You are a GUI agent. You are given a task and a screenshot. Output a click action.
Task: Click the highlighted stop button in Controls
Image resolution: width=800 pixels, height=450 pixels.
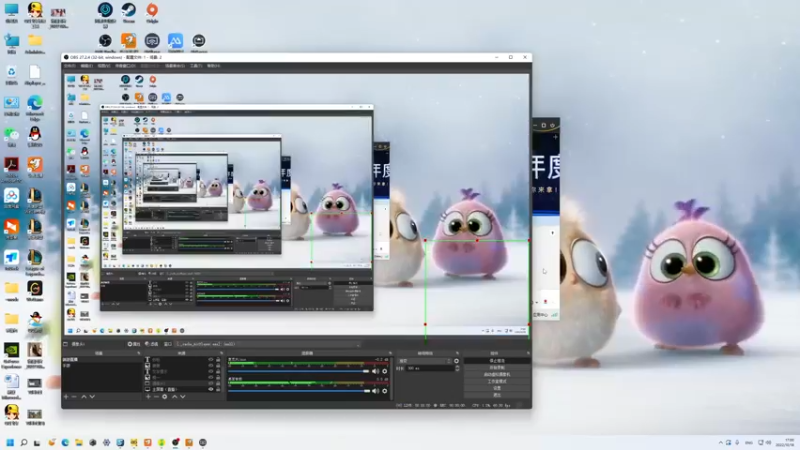(x=497, y=361)
